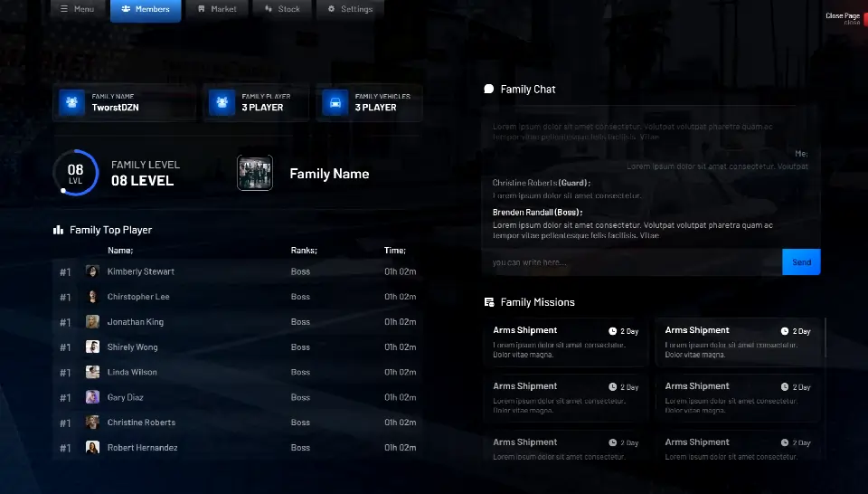Viewport: 868px width, 494px height.
Task: Click the Brenden Randall (Boss) chat sender
Action: [537, 212]
